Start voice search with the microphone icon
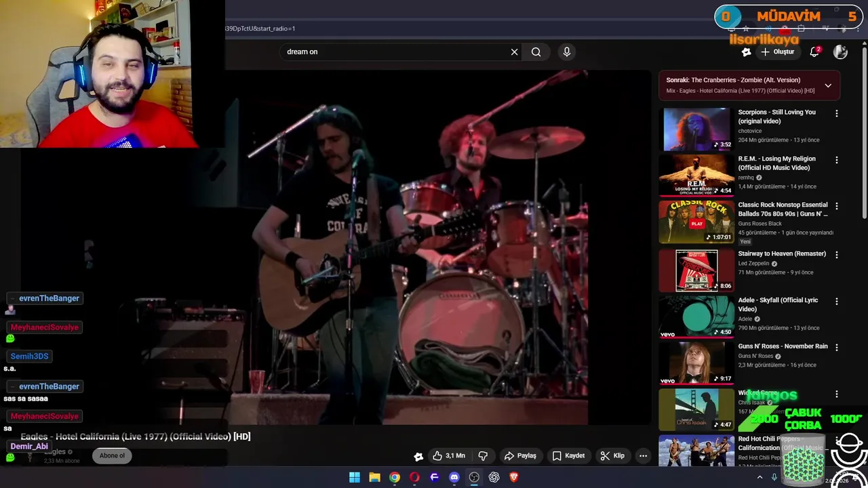Screen dimensions: 868x488 (567, 52)
